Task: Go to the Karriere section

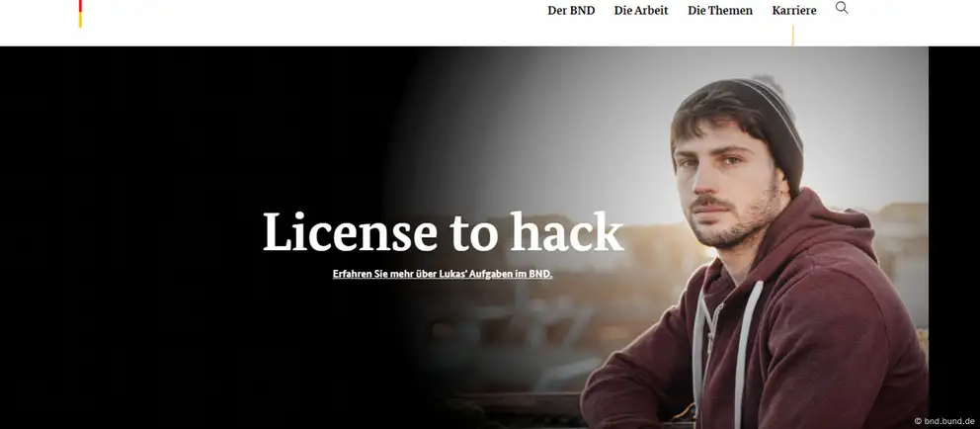Action: pos(793,11)
